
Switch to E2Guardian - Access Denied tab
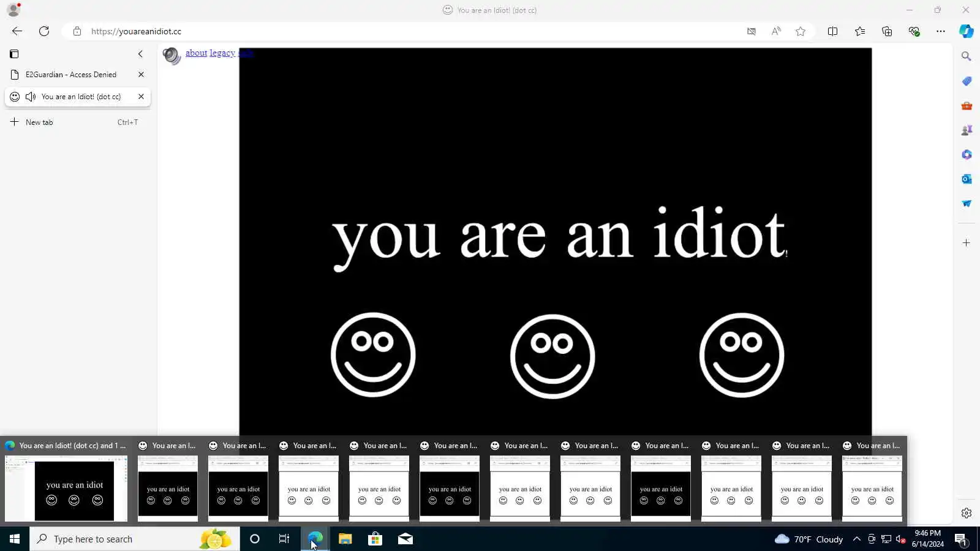click(71, 75)
